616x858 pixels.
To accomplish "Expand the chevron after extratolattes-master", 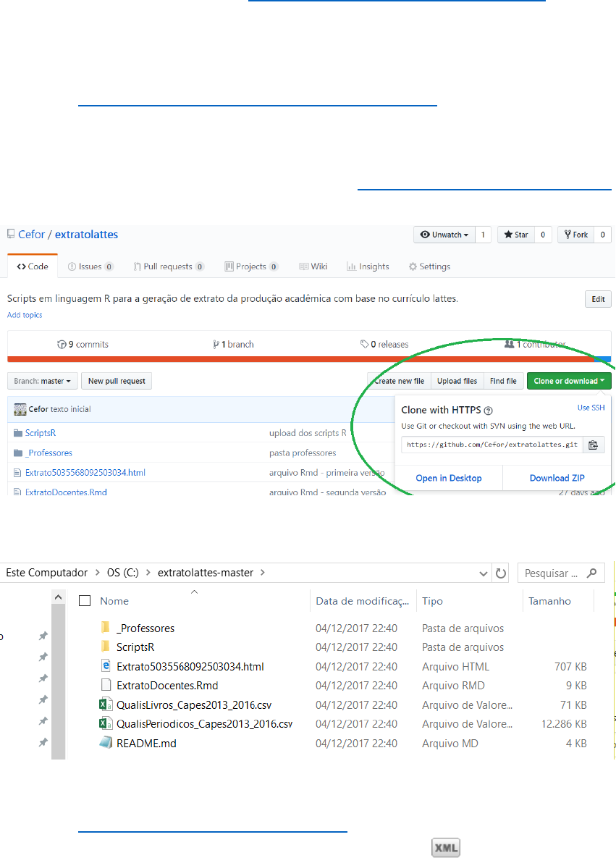I will coord(263,573).
